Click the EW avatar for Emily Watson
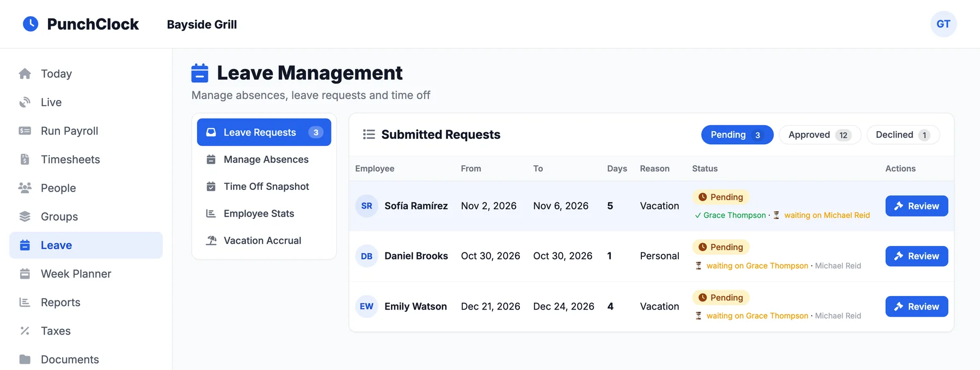This screenshot has height=370, width=980. pos(366,306)
